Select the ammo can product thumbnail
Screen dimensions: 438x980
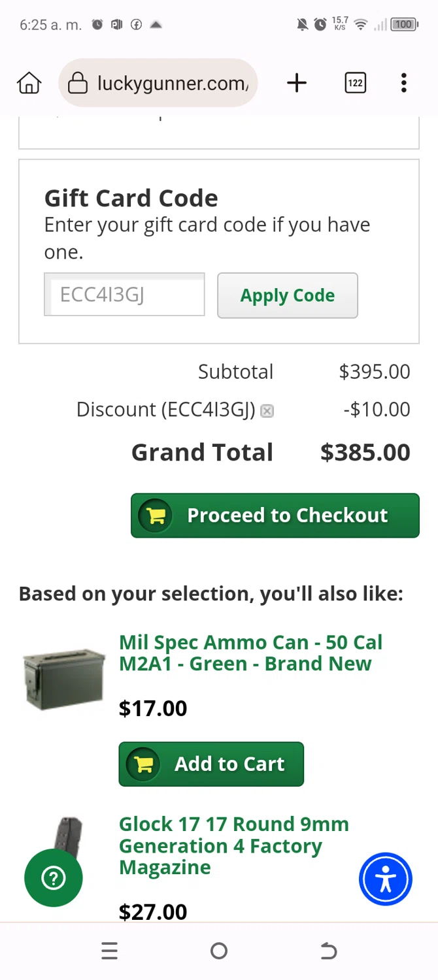click(x=64, y=678)
